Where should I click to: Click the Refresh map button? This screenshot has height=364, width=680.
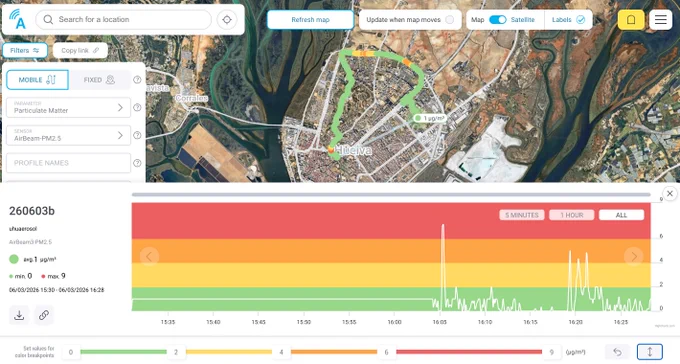click(x=311, y=20)
